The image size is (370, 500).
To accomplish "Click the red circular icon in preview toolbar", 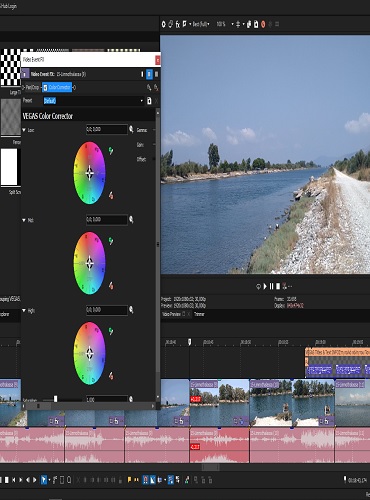I will pyautogui.click(x=263, y=24).
